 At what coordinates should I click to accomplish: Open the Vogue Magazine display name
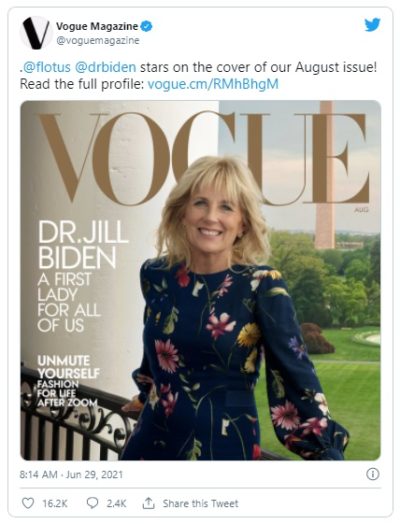(97, 26)
